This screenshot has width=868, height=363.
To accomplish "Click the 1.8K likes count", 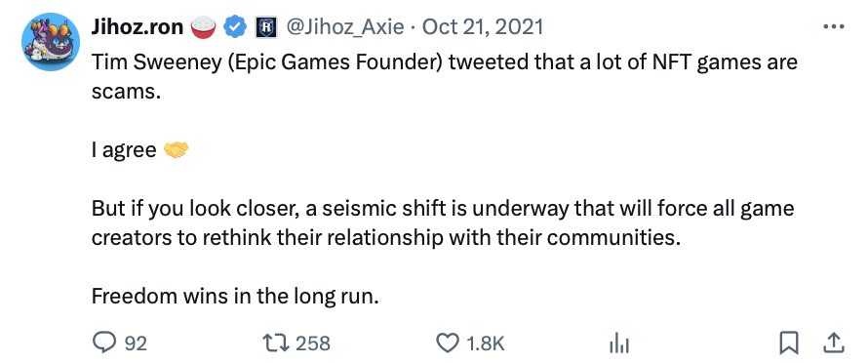I will 486,343.
